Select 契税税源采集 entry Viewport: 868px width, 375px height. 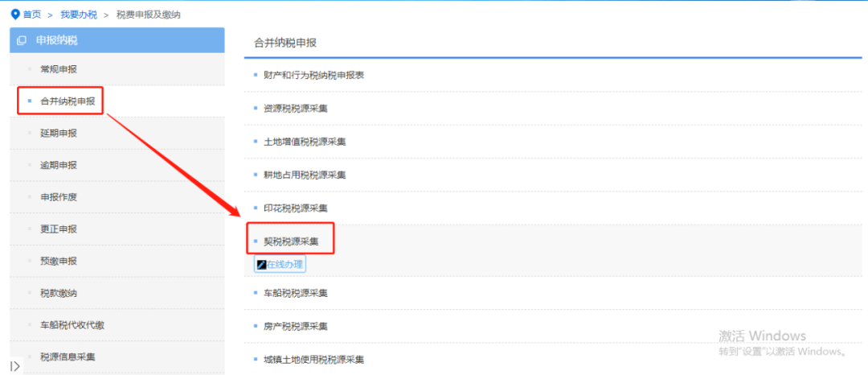pyautogui.click(x=291, y=241)
